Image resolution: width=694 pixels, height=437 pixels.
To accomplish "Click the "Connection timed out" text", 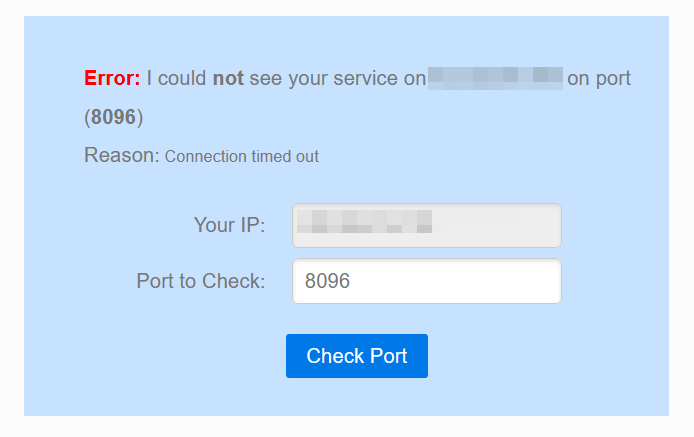I will (241, 157).
